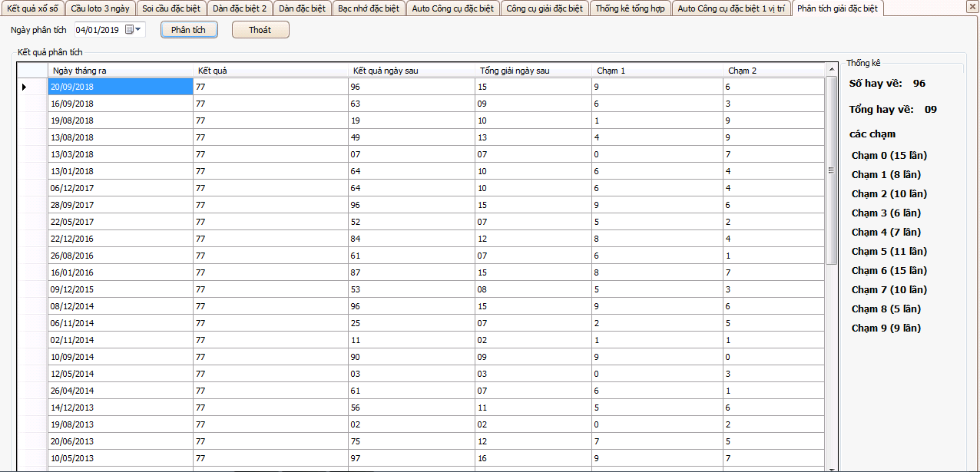This screenshot has height=472, width=980.
Task: Click the Kết quả ngày sau column header
Action: 411,71
